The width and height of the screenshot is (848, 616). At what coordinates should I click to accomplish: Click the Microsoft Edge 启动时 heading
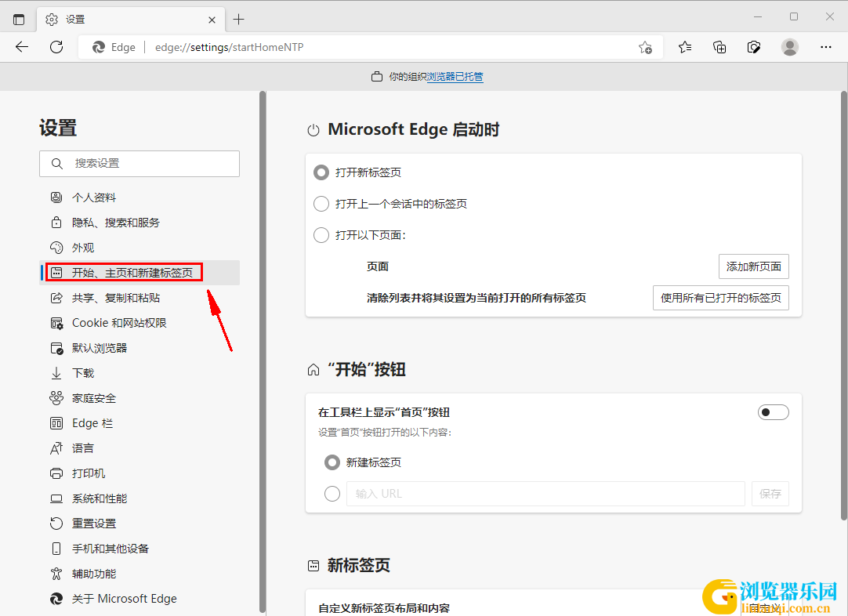[414, 130]
